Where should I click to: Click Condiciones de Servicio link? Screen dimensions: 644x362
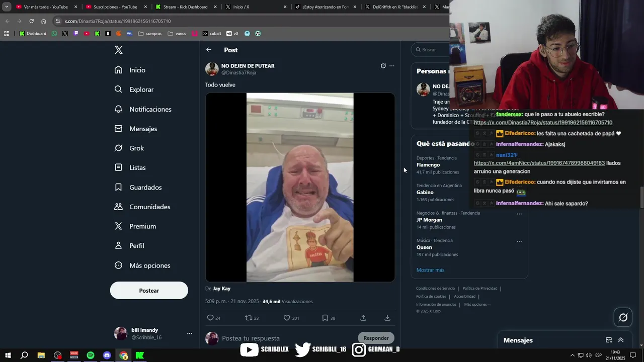point(435,289)
